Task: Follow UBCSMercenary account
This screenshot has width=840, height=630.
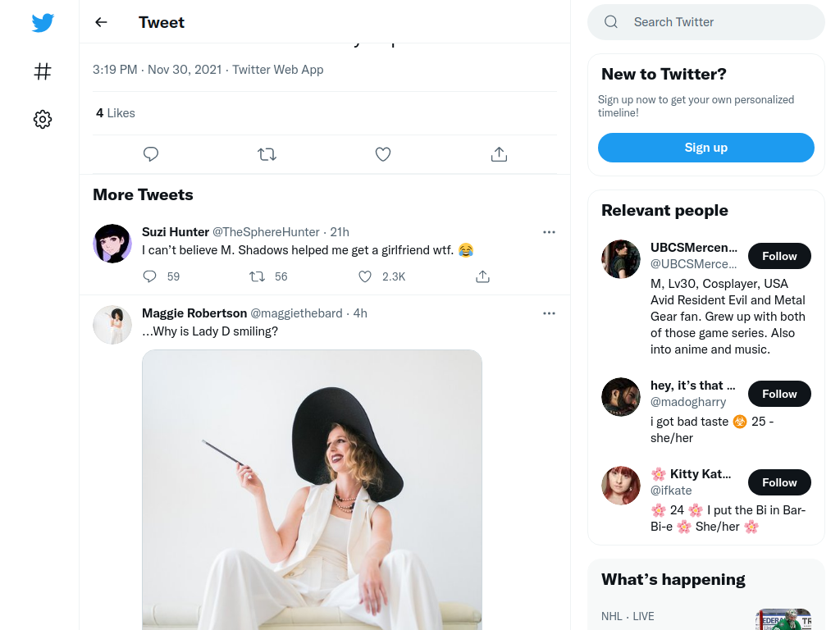Action: tap(779, 256)
